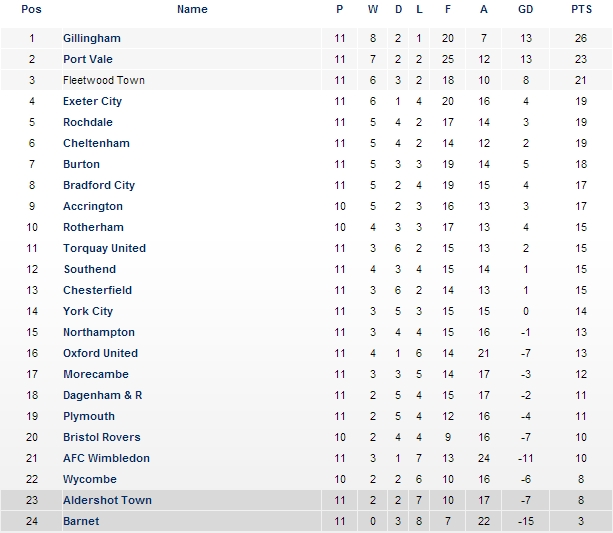Click the PTS column header

tap(581, 9)
